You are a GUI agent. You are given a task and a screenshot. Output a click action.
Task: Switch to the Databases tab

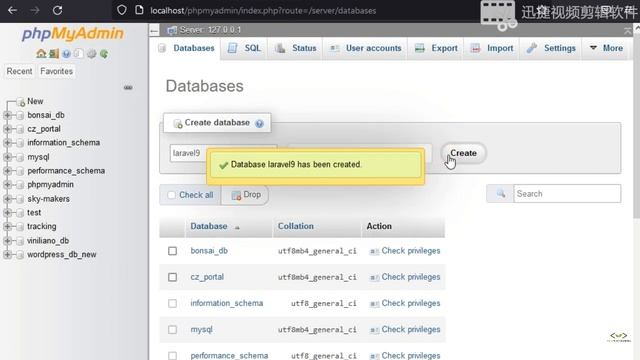pos(187,48)
